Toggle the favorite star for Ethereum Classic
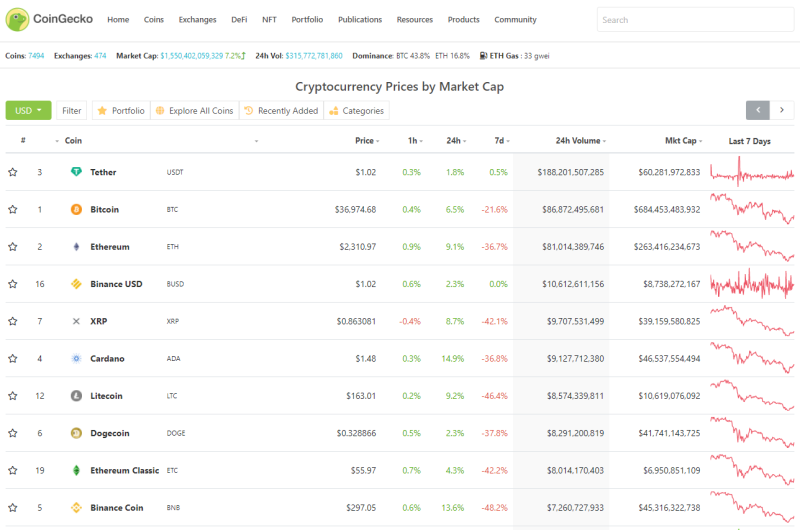The image size is (800, 530). [13, 470]
